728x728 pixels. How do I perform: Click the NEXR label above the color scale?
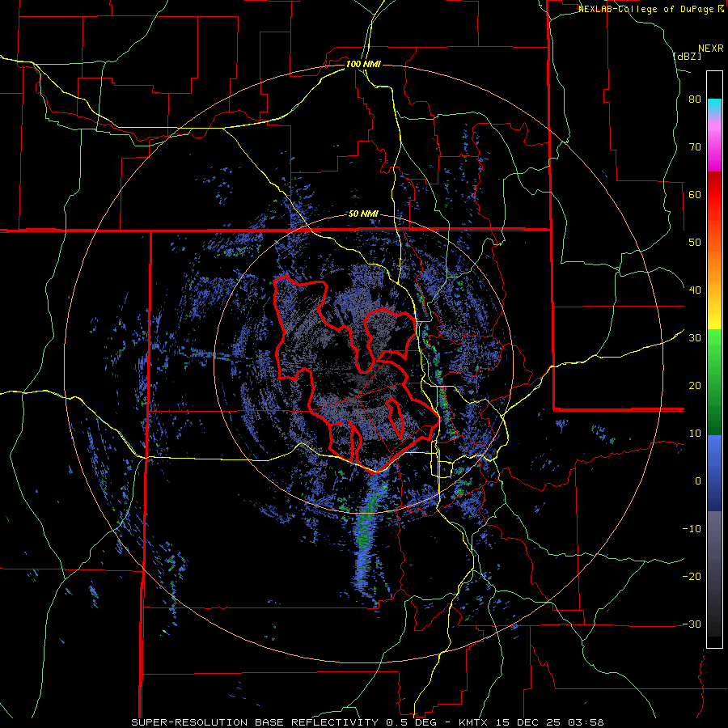click(711, 49)
